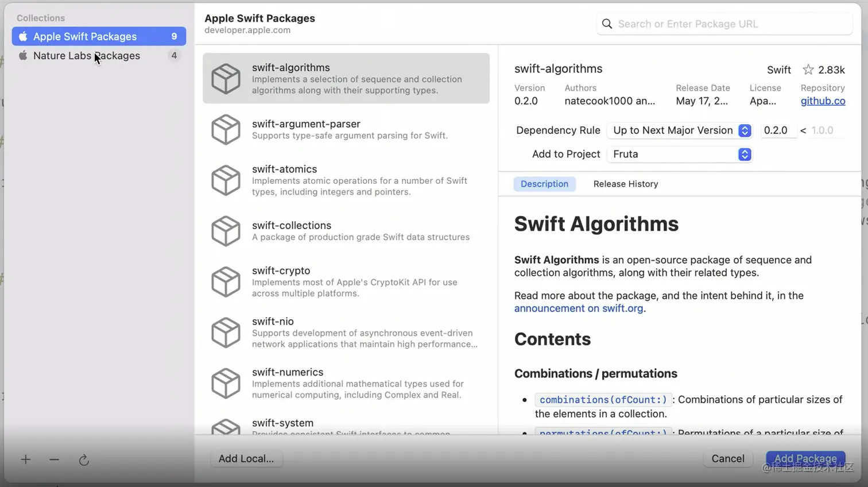
Task: Click the swift-algorithms package box icon
Action: 226,79
